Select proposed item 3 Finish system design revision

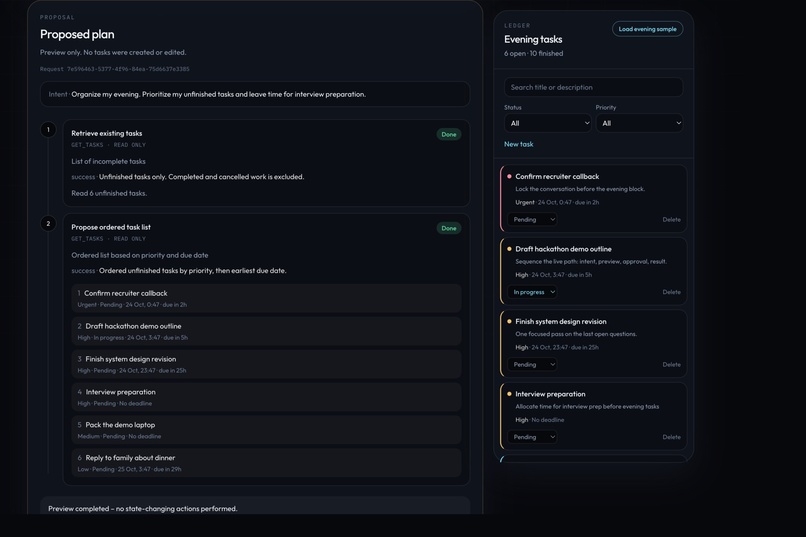pos(266,364)
